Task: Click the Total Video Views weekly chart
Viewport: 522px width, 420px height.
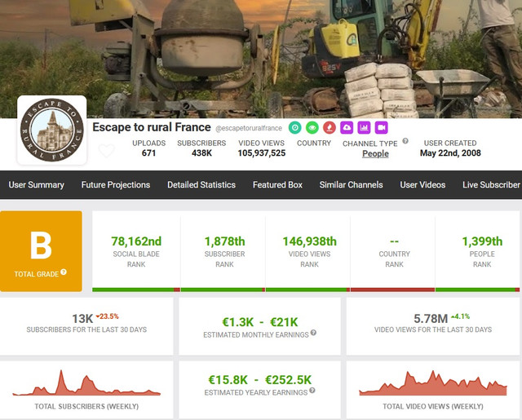Action: tap(433, 382)
